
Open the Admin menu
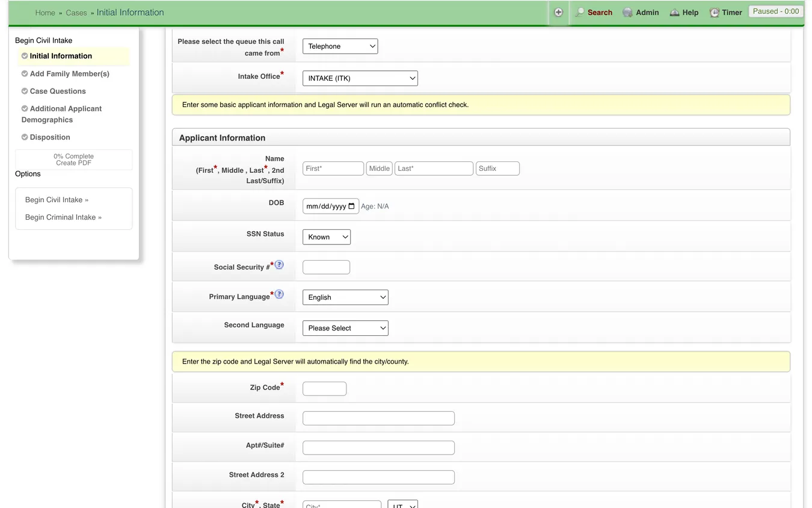[647, 12]
